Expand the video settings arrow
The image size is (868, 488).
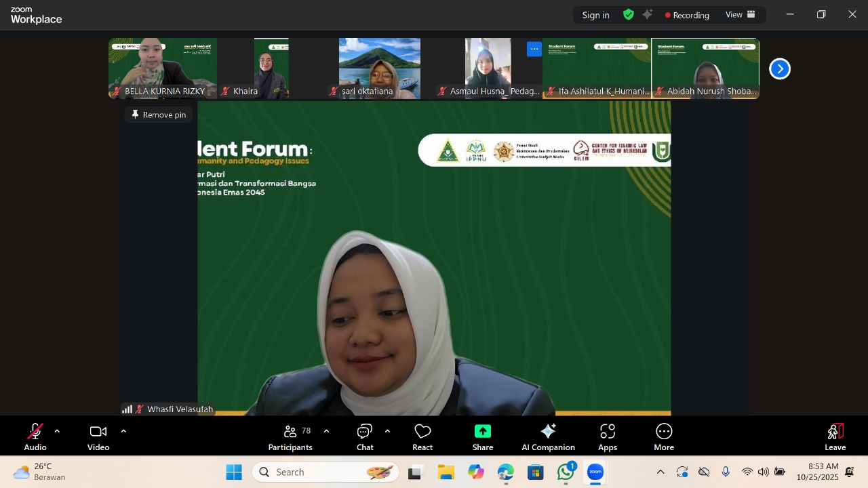[x=123, y=431]
